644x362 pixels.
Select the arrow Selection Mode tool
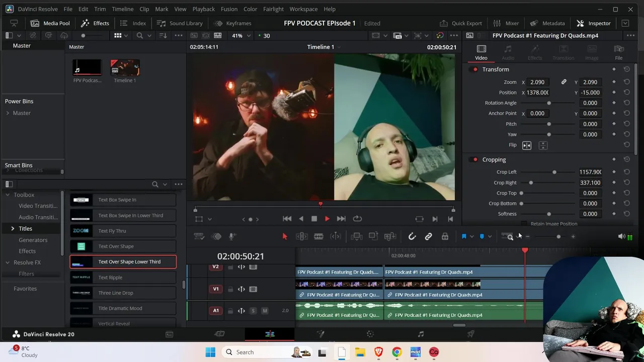(285, 236)
